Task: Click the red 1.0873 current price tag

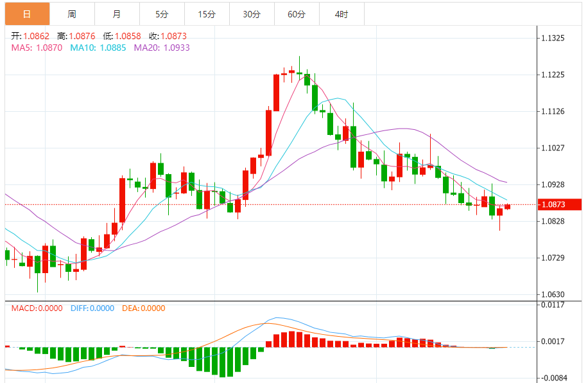Action: [560, 204]
